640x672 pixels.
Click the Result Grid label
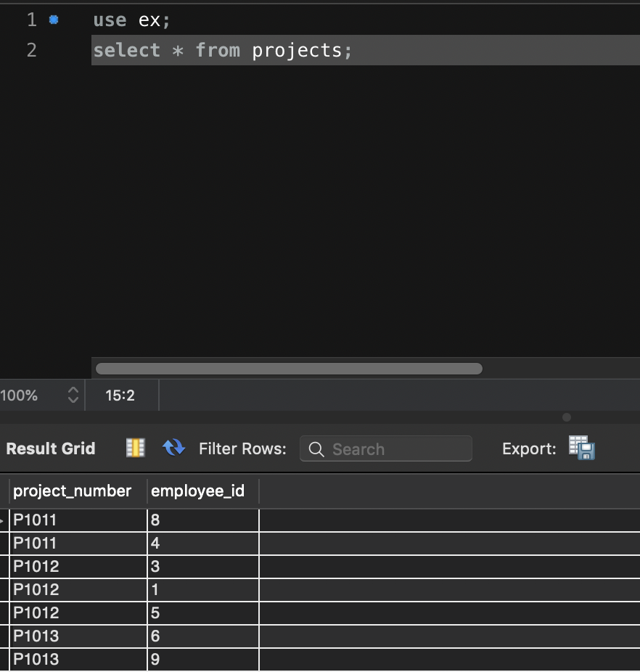coord(51,448)
